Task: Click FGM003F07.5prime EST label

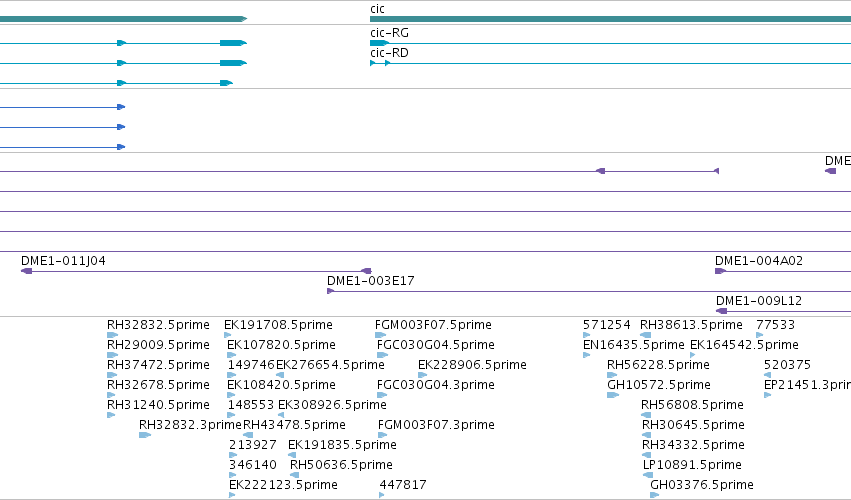Action: coord(433,325)
